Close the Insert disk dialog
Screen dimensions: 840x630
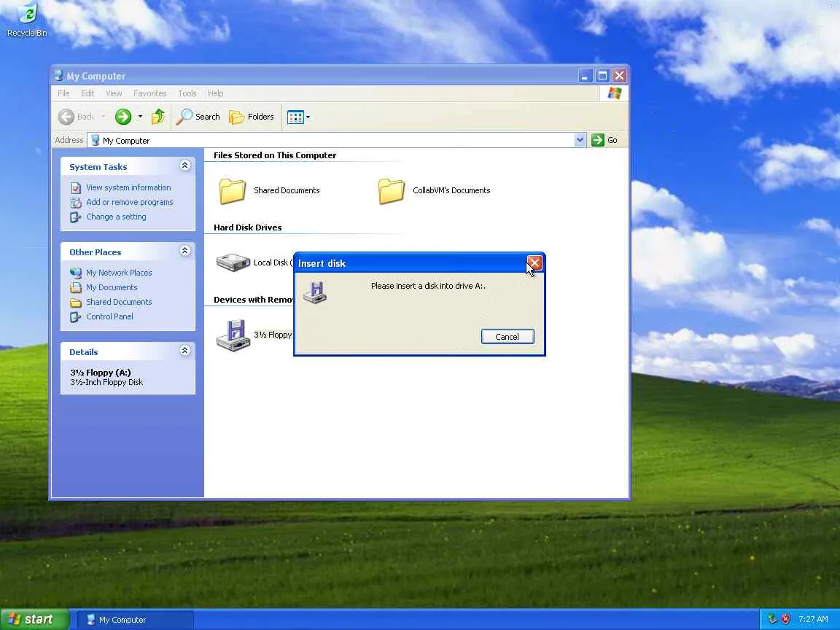pyautogui.click(x=534, y=262)
